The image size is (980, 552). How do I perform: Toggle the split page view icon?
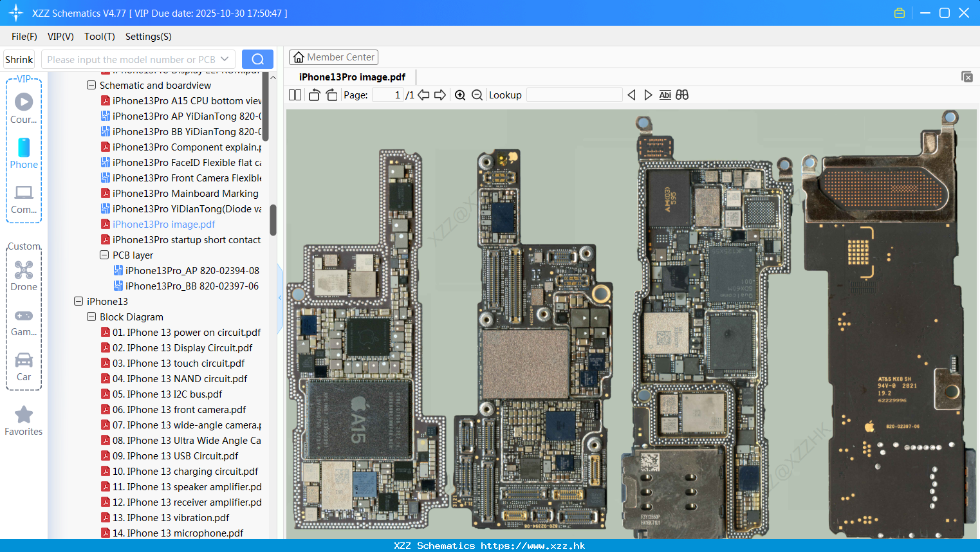(295, 95)
